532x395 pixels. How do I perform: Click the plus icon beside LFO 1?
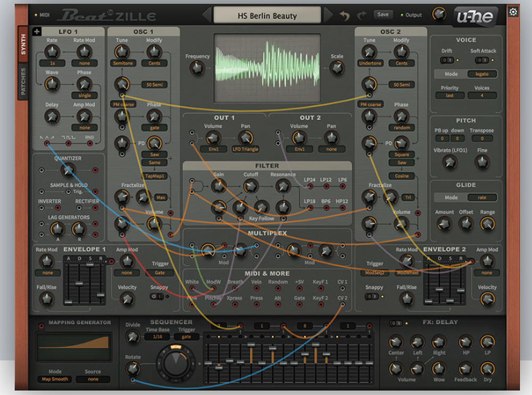tap(37, 31)
